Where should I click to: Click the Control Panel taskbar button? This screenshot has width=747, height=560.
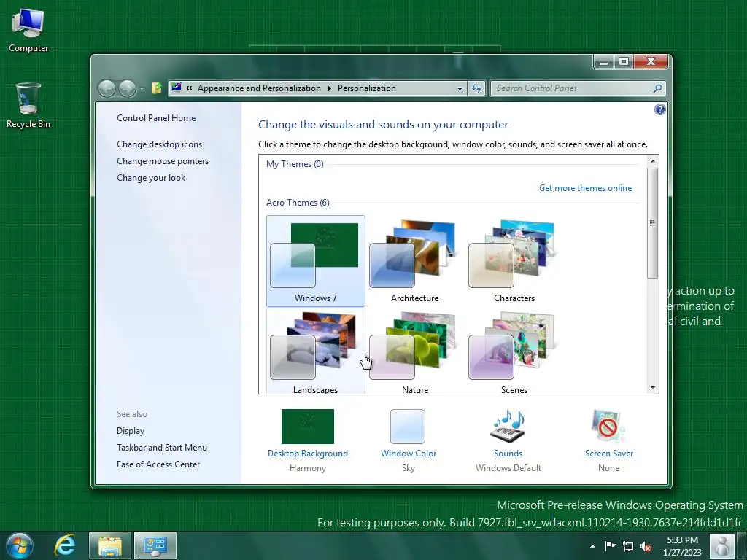click(x=155, y=545)
